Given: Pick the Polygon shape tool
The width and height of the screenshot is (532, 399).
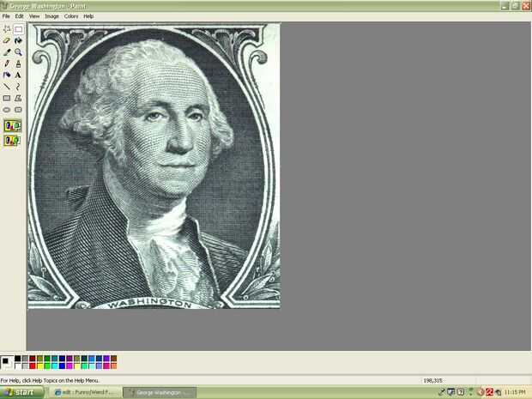Looking at the screenshot, I should coord(18,99).
